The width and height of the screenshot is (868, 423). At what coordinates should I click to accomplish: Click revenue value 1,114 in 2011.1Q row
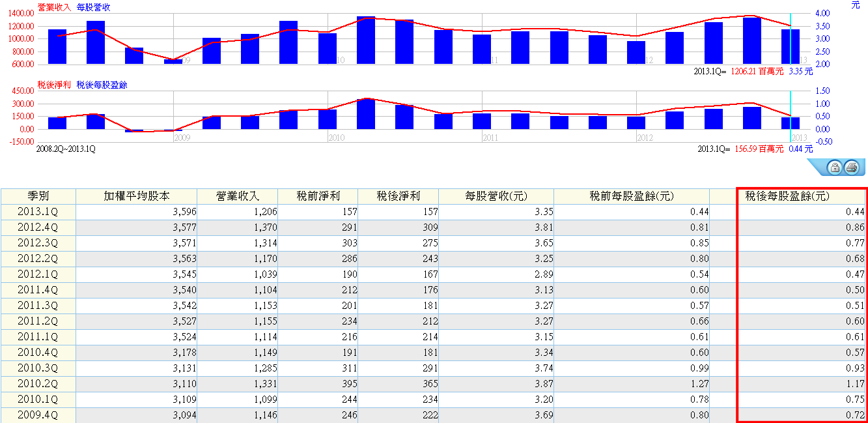(265, 337)
